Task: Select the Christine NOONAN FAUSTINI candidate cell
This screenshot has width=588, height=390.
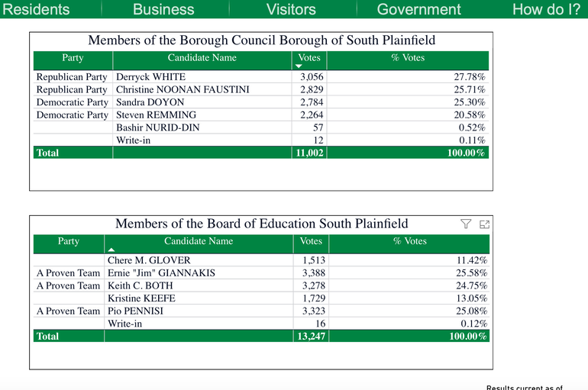Action: pos(183,90)
